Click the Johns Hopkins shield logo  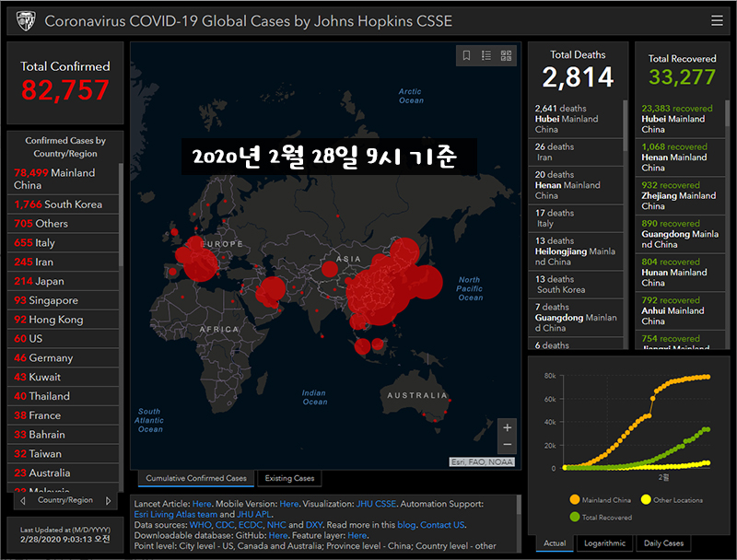26,20
